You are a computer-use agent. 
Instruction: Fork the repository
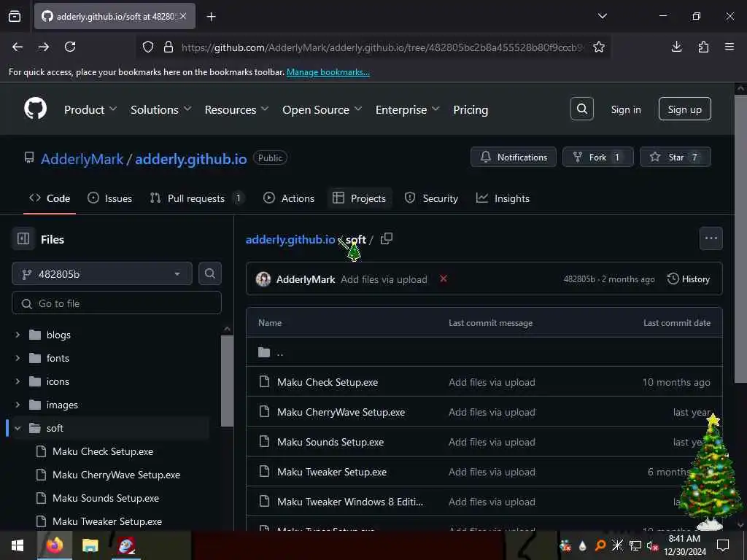(598, 157)
